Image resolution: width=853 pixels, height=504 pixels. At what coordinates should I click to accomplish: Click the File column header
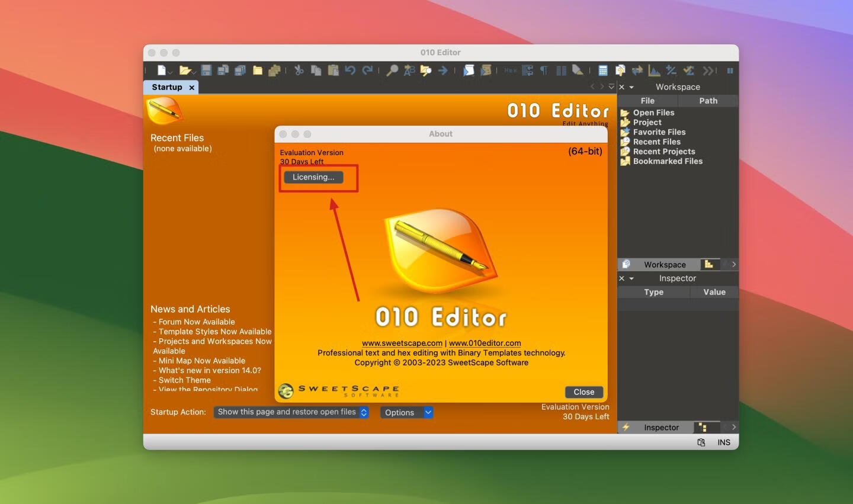647,101
